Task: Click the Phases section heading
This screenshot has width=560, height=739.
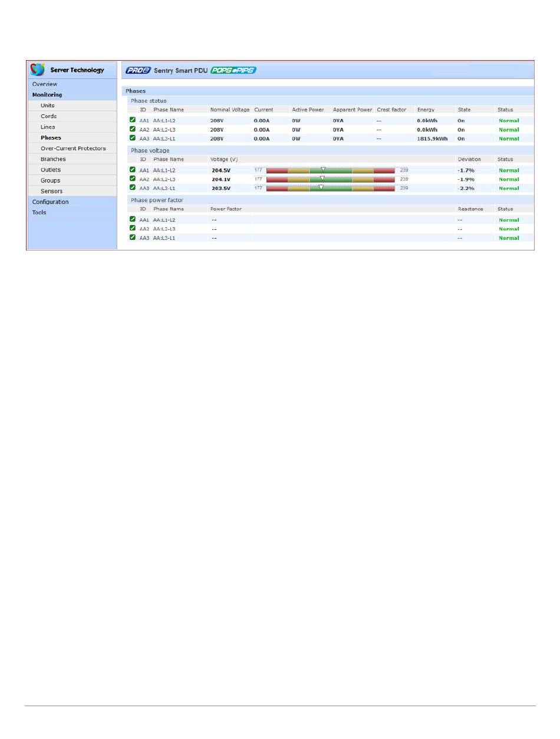Action: point(136,91)
